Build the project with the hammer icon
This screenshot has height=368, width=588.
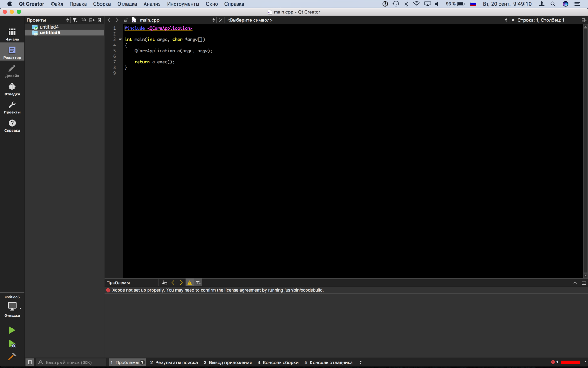(12, 356)
